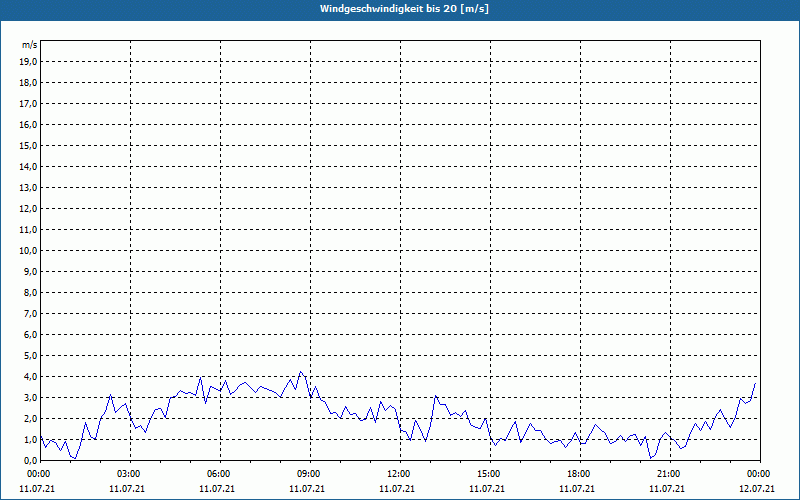Select the 12:00 time axis label
800x500 pixels.
coord(398,473)
